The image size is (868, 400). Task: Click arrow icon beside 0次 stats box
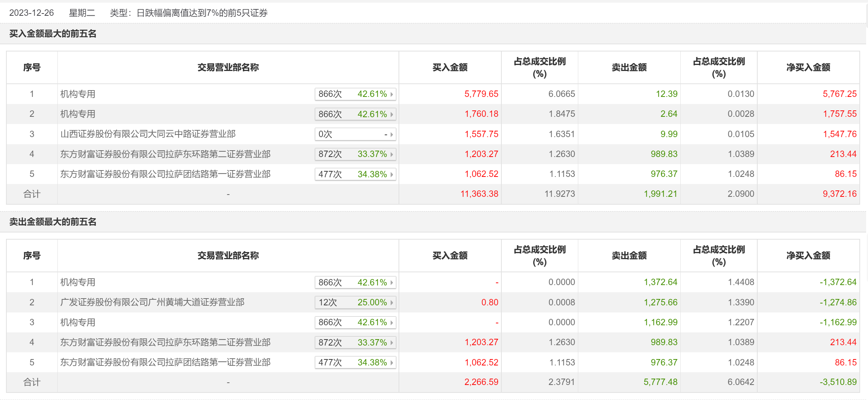[391, 134]
